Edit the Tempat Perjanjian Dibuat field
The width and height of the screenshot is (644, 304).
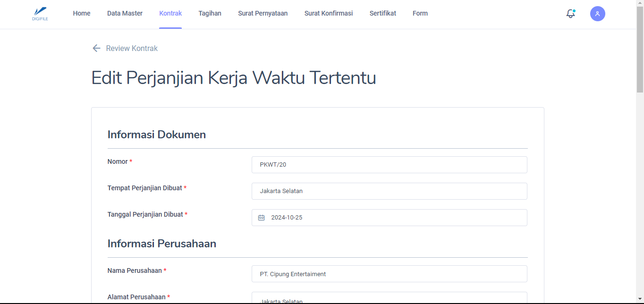pos(390,191)
